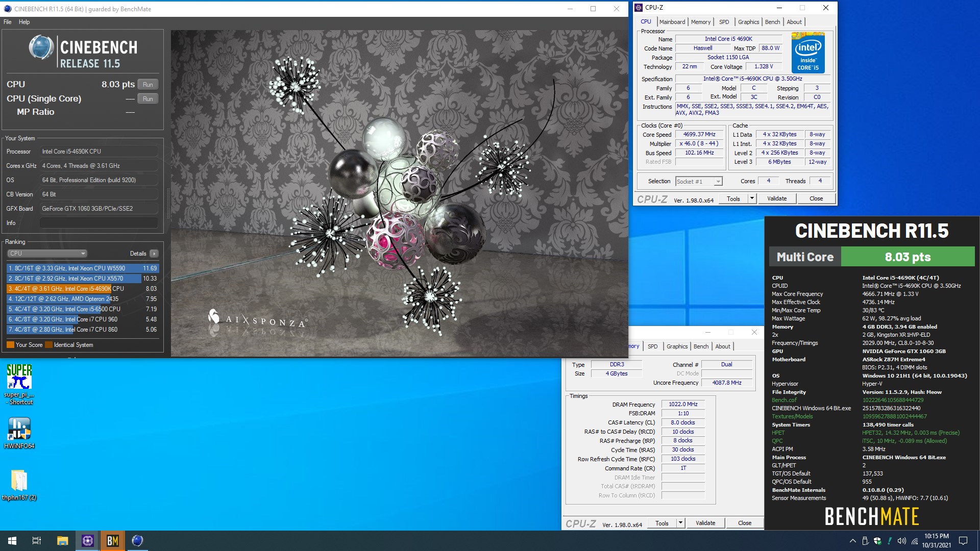This screenshot has height=551, width=980.
Task: Click Validate in lower CPU-Z window
Action: coord(705,523)
